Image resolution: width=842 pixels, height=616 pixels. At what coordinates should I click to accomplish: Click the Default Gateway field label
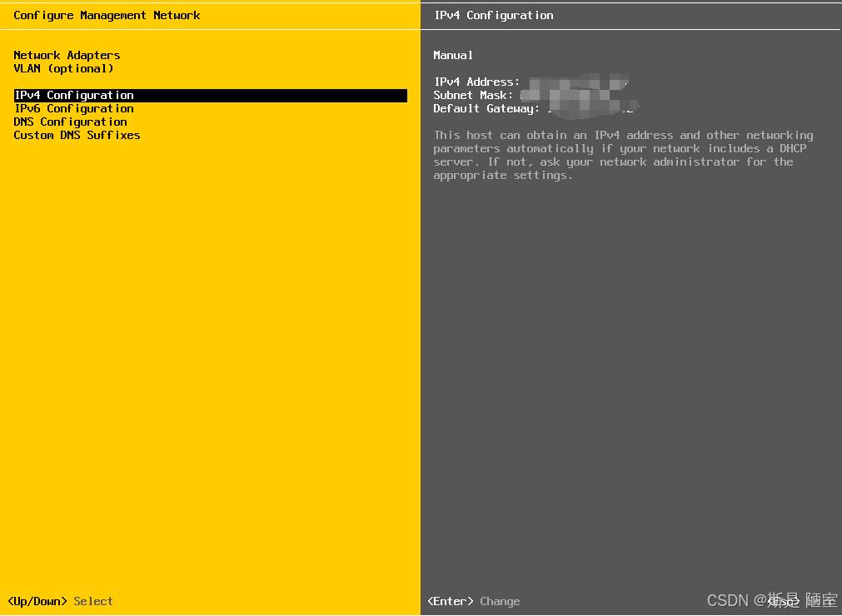(x=486, y=108)
